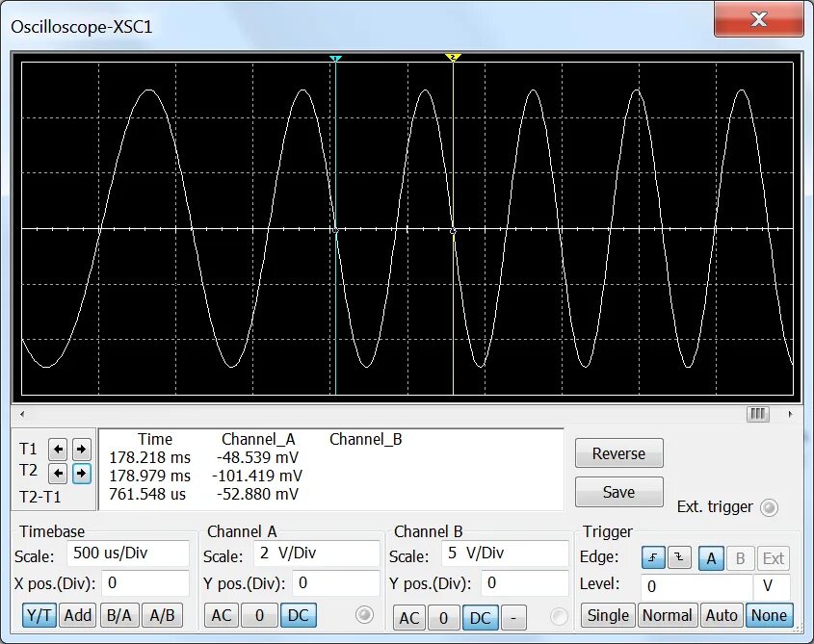Click Channel_A reading -48.539 mV
Image resolution: width=814 pixels, height=644 pixels.
[257, 457]
